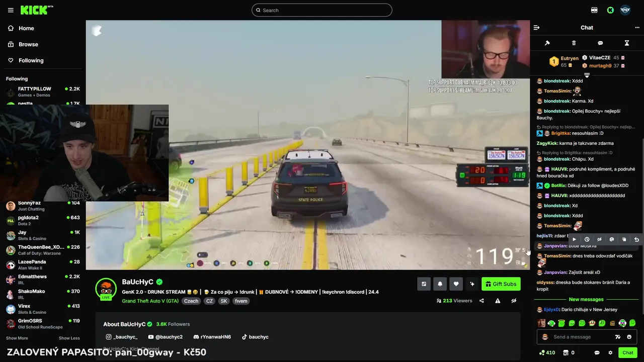The width and height of the screenshot is (644, 362).
Task: Click the SK tag
Action: 224,301
